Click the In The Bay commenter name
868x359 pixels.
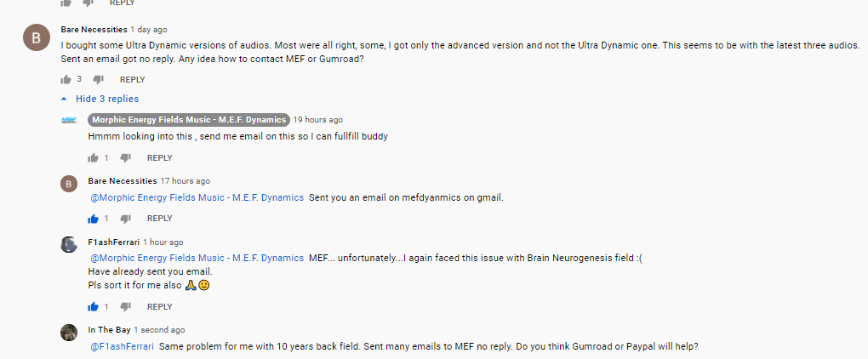pyautogui.click(x=109, y=330)
